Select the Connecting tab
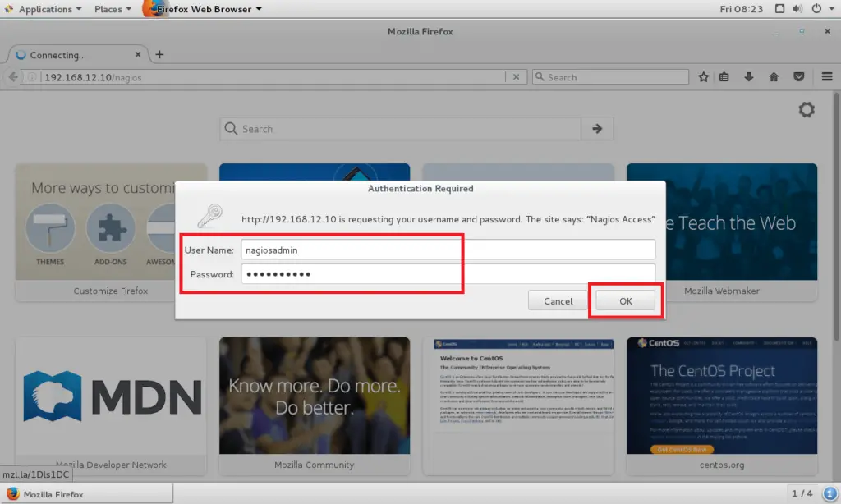Viewport: 841px width, 504px height. (77, 55)
